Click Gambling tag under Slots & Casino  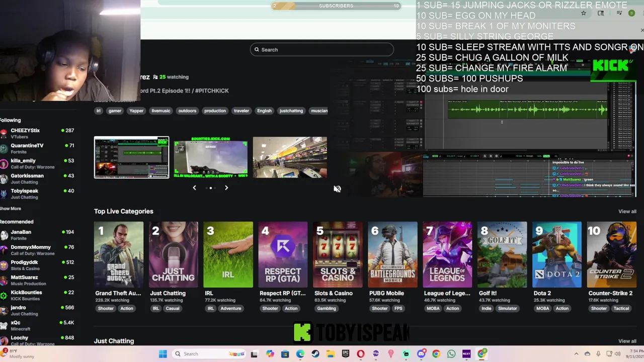pyautogui.click(x=327, y=308)
